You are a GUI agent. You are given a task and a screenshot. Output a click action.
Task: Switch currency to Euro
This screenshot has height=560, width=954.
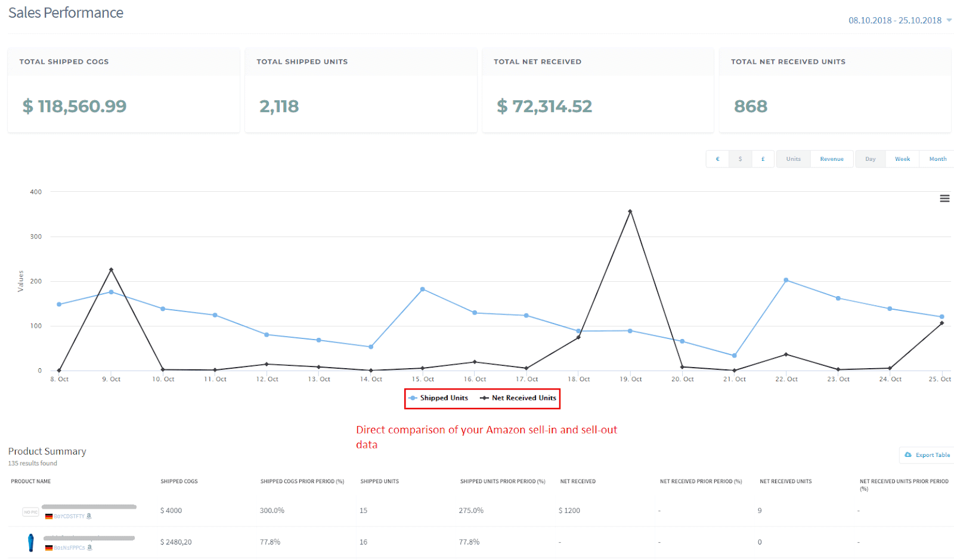click(717, 159)
